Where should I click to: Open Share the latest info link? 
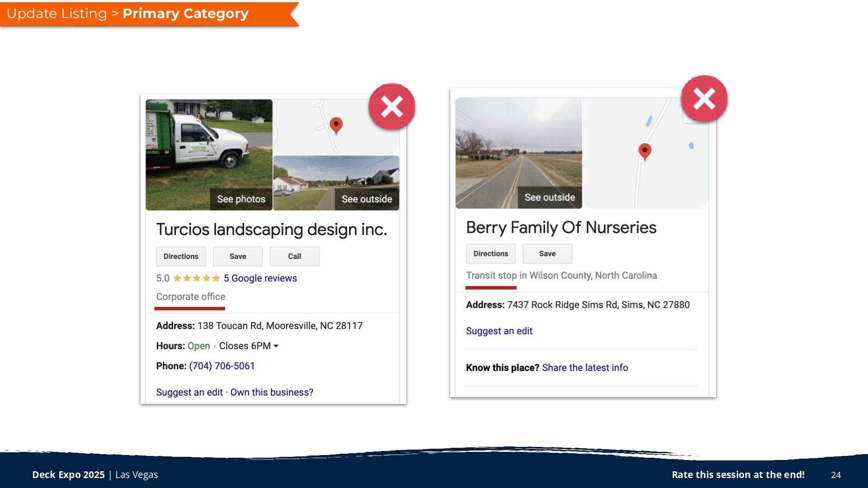tap(585, 368)
